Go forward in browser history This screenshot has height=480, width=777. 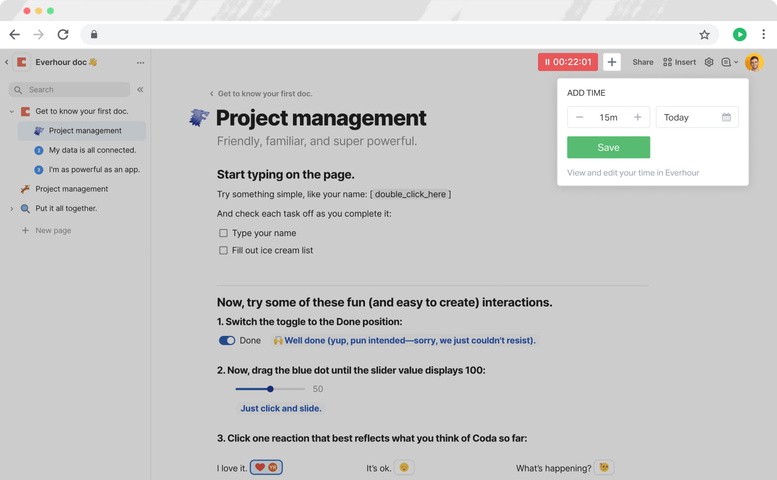click(x=39, y=34)
